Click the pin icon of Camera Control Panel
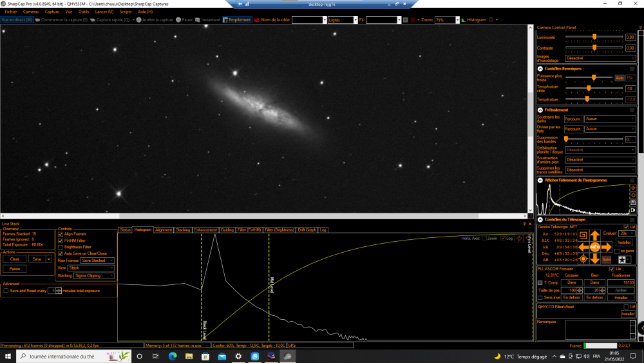644x363 pixels. click(640, 27)
